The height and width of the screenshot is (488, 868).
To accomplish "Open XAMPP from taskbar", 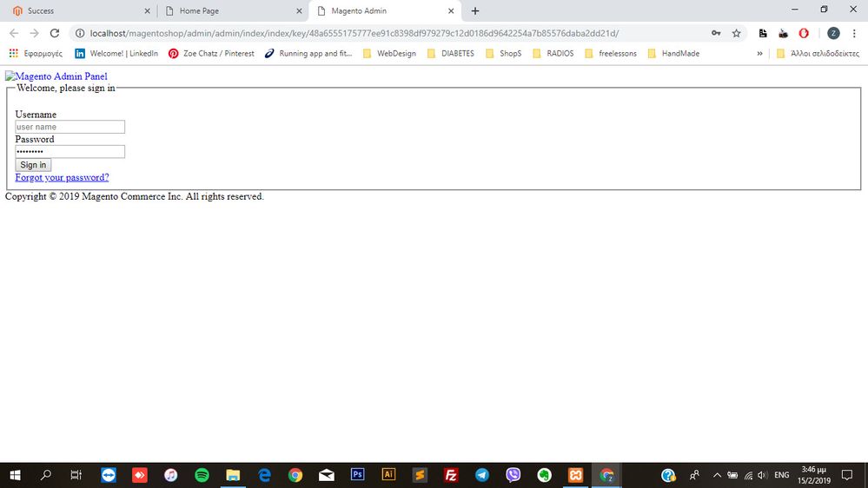I will coord(576,475).
